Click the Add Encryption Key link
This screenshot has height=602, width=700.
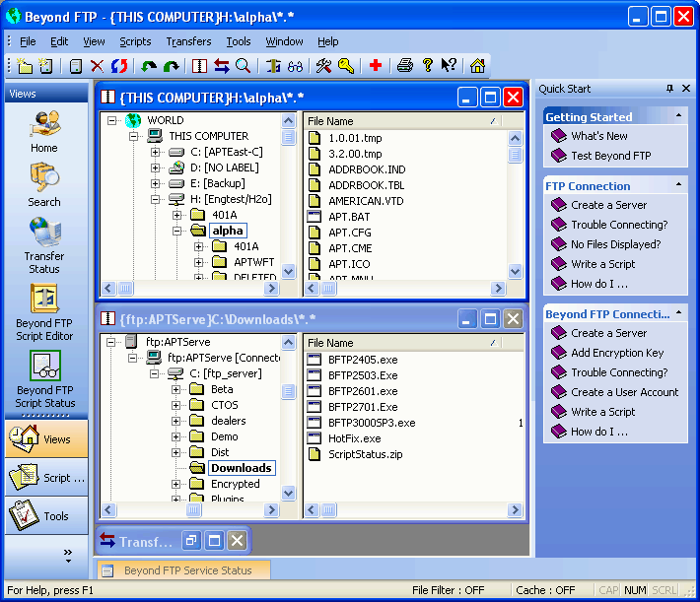click(x=617, y=353)
